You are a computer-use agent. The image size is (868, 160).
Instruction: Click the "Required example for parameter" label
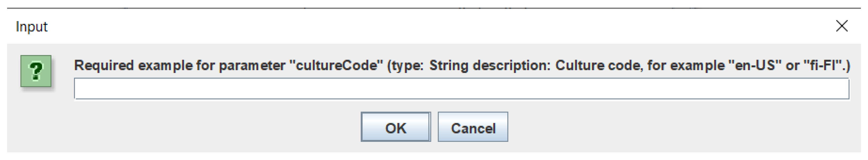pyautogui.click(x=178, y=65)
